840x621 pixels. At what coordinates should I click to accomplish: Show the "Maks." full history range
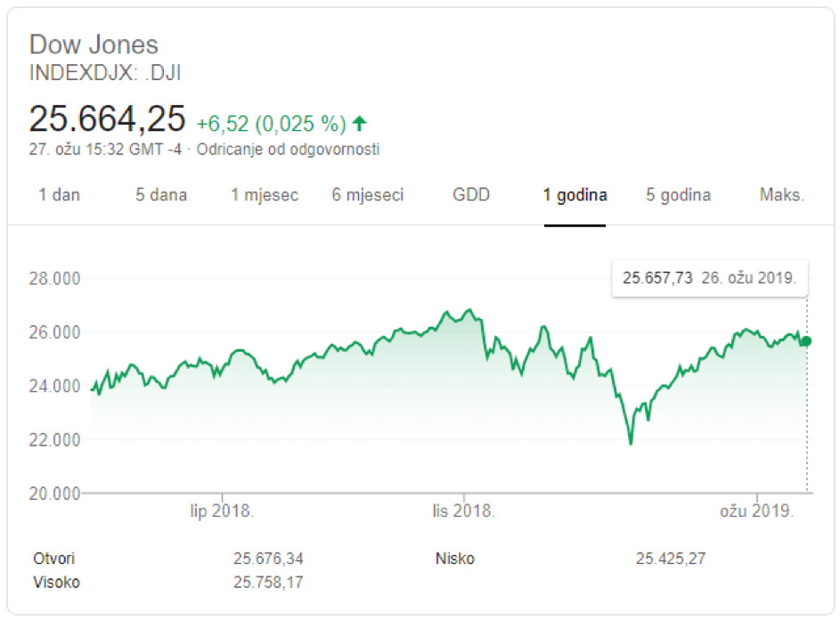[x=781, y=195]
